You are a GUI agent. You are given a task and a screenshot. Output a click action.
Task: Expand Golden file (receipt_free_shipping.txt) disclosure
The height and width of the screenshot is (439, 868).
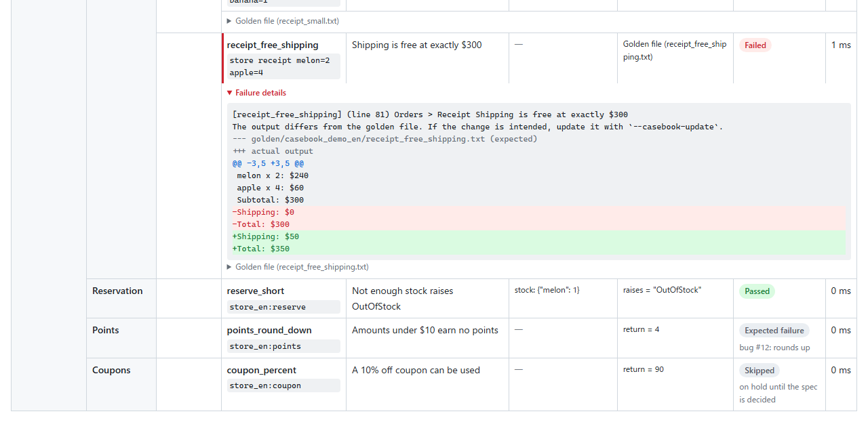tap(298, 267)
